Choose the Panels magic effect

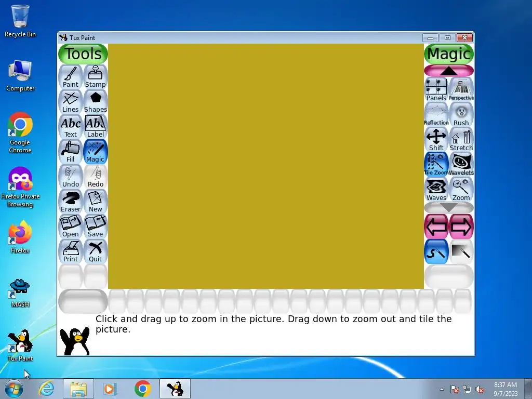click(436, 89)
